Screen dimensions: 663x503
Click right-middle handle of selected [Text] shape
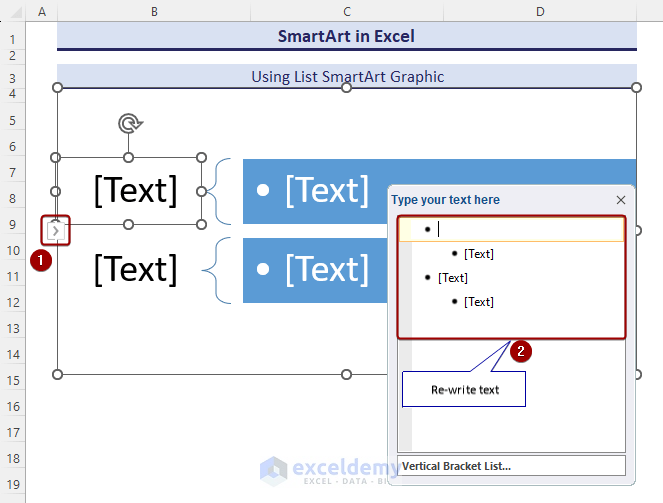coord(202,191)
